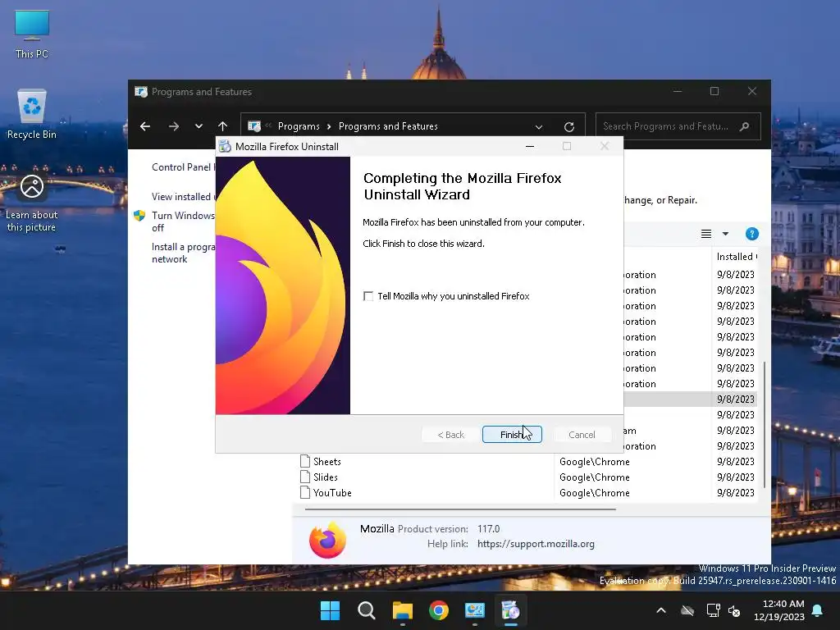Click the Cancel button in the wizard
This screenshot has width=840, height=630.
(582, 435)
